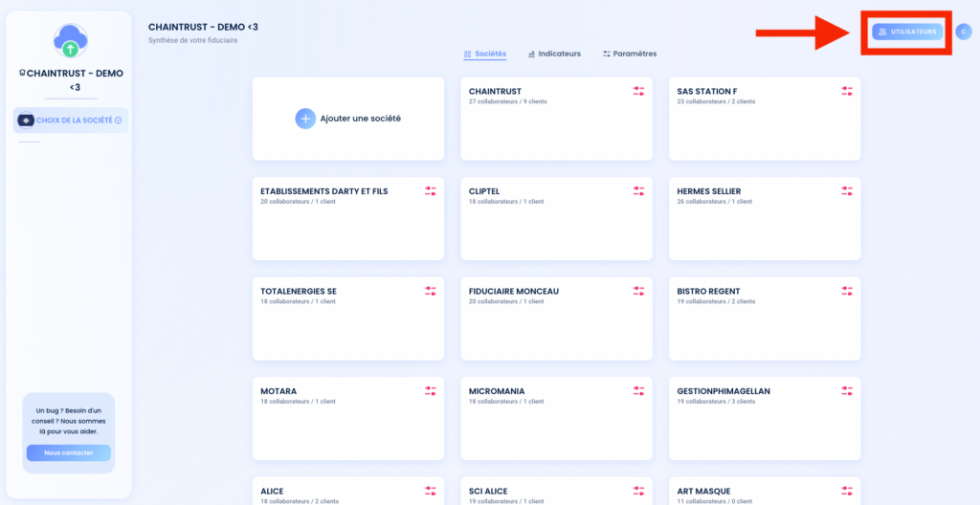Click '26 collaborateurs / 1 client' text
Image resolution: width=980 pixels, height=505 pixels.
(714, 201)
